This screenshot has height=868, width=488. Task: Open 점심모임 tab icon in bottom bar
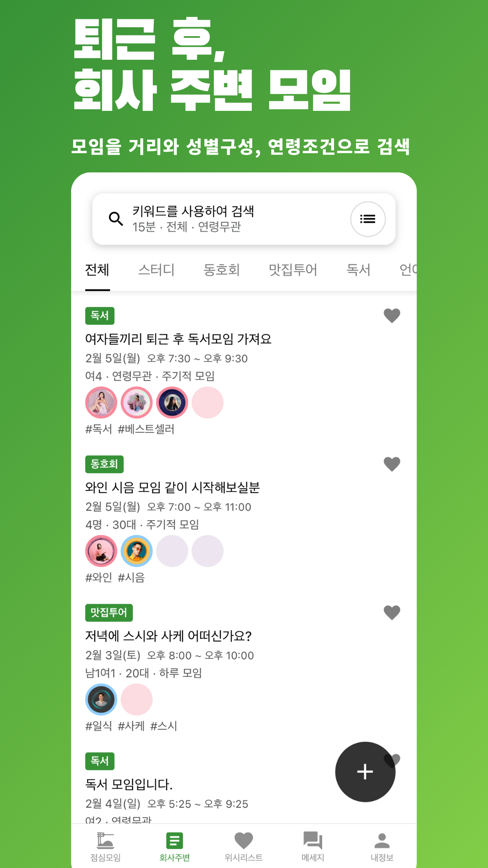pos(105,841)
